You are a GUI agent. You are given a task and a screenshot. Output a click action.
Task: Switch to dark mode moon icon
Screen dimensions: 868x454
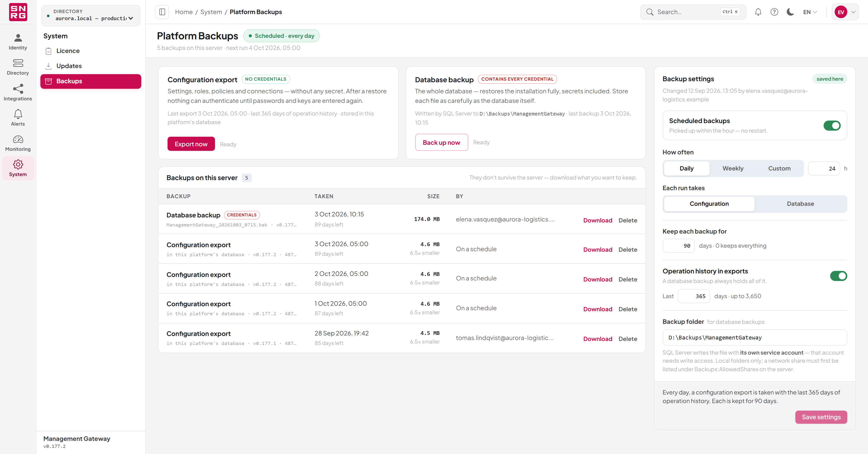click(x=791, y=12)
